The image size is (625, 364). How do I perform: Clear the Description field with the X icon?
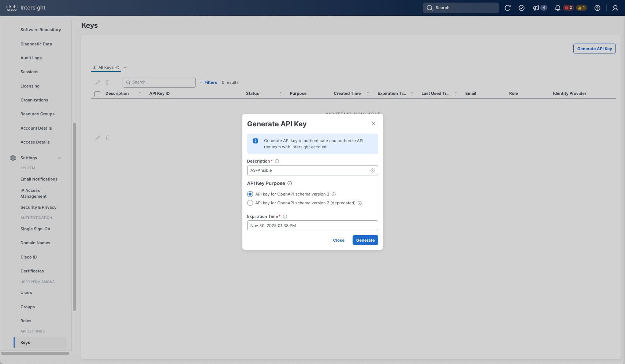(372, 170)
